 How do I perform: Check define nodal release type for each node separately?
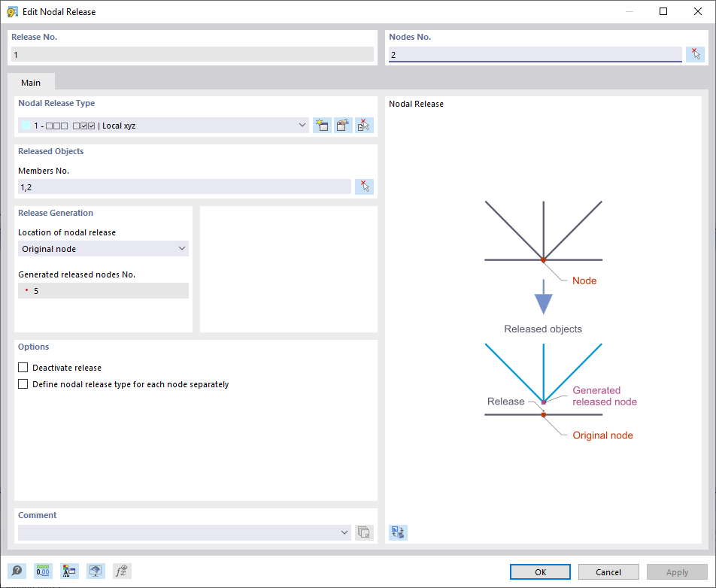coord(23,383)
